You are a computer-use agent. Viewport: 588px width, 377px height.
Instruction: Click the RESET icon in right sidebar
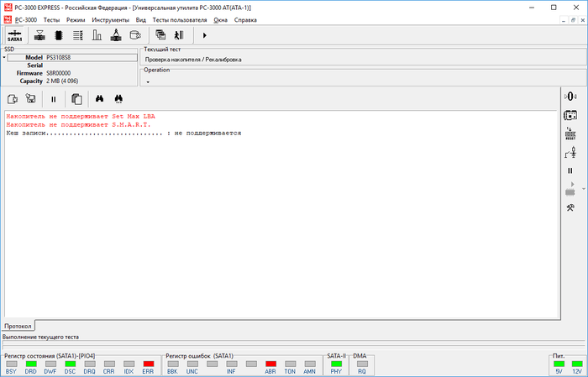pyautogui.click(x=570, y=134)
